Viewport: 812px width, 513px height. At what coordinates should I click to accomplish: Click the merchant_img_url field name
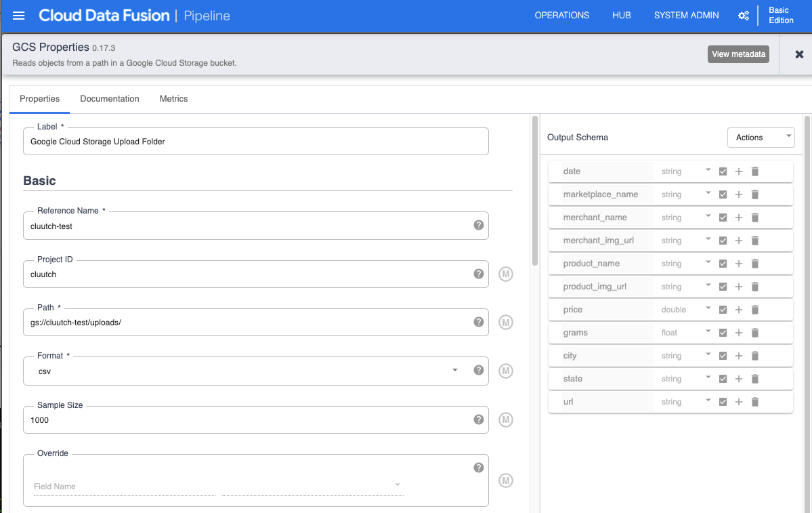598,241
